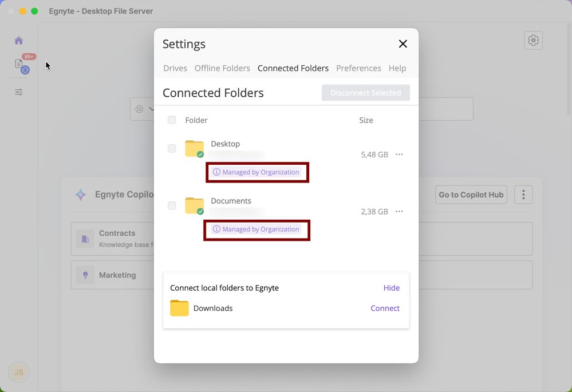Click the Desktop folder icon
572x392 pixels.
tap(195, 149)
